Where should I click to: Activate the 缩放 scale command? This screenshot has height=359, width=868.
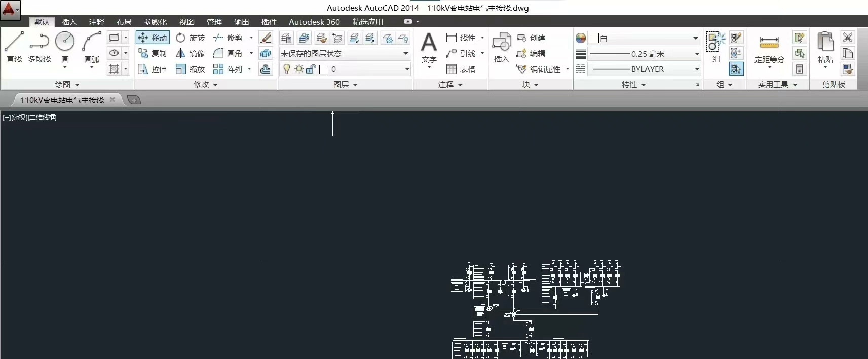191,69
